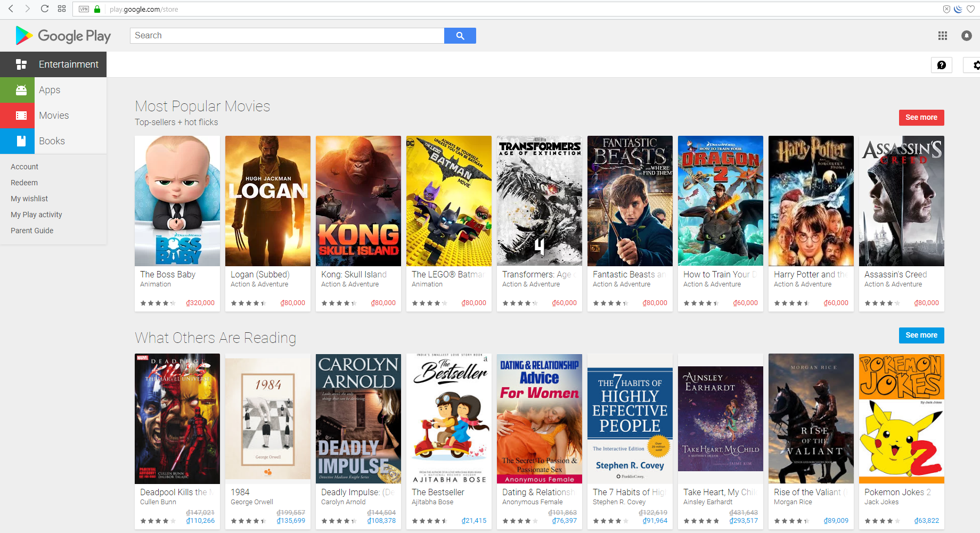Screen dimensions: 980x533
Task: Open Dating & Relationship Advice book cover
Action: click(540, 419)
